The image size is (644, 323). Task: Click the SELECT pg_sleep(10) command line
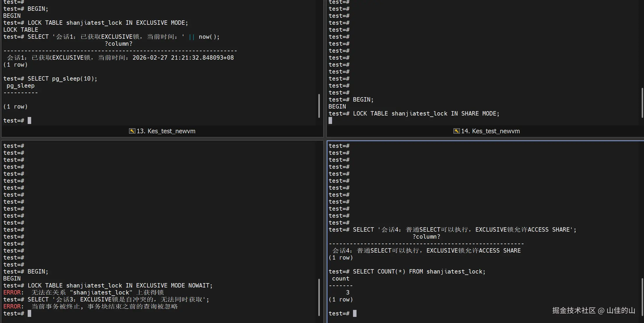[x=62, y=79]
